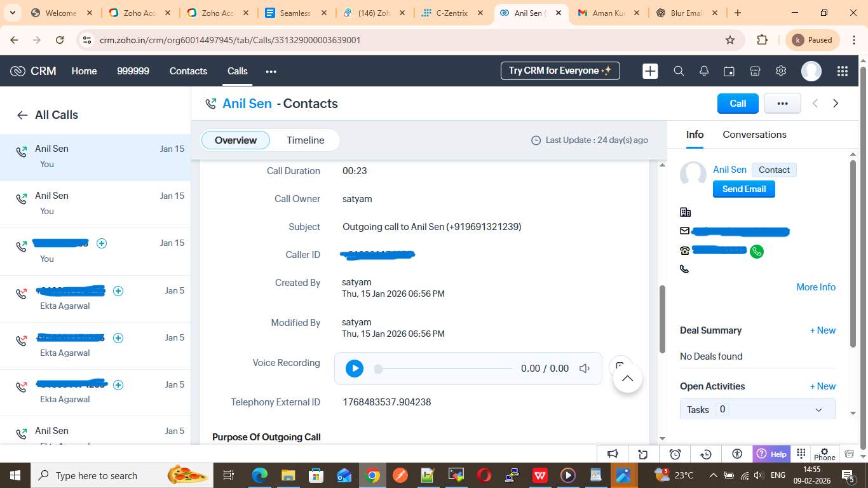Viewport: 868px width, 488px height.
Task: Click the voice recording progress slider
Action: pos(445,369)
